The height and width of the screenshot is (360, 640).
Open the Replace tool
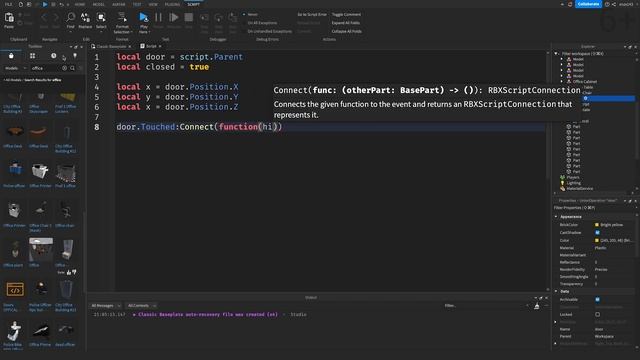(85, 18)
